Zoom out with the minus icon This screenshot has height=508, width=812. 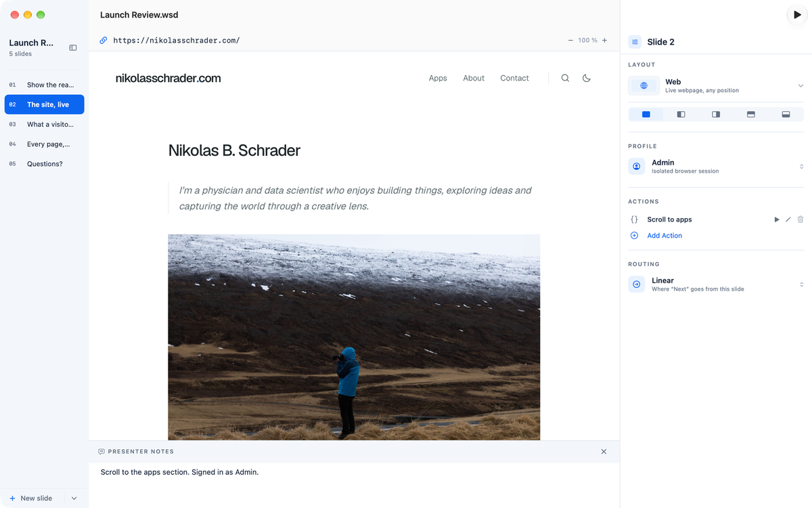click(570, 41)
